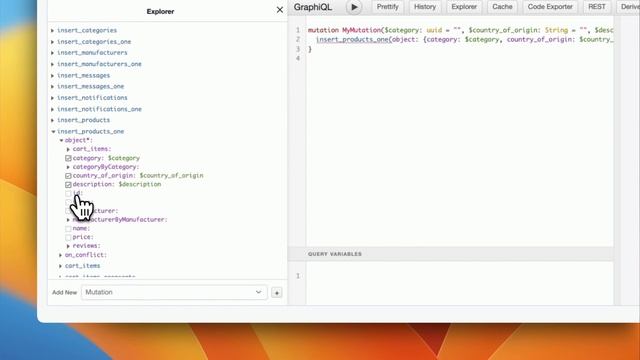Uncheck the description: $description checkbox
The height and width of the screenshot is (360, 640).
click(x=68, y=184)
